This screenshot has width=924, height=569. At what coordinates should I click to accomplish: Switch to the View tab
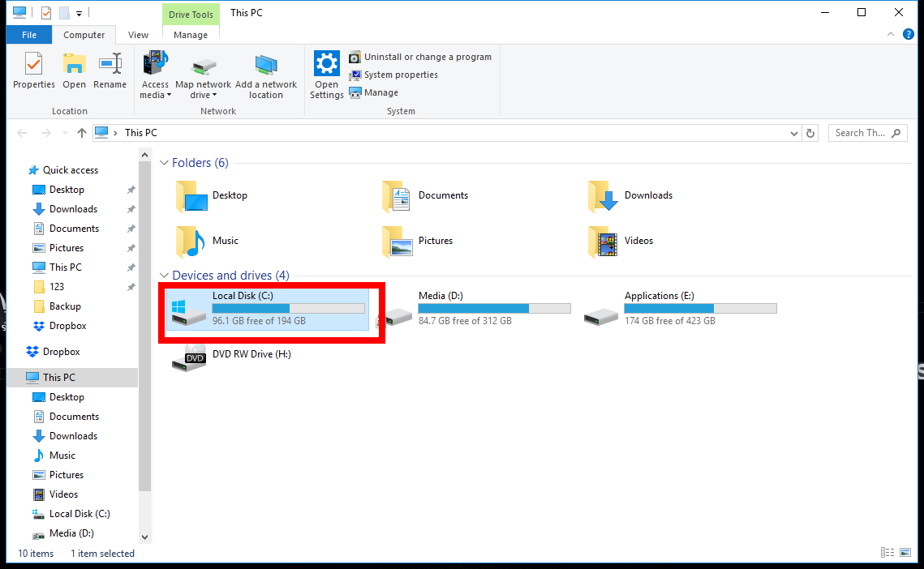pos(138,35)
